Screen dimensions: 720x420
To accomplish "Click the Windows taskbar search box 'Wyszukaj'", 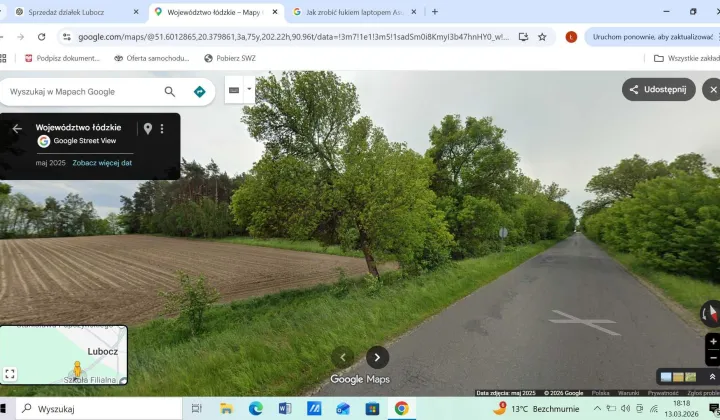I will coord(99,409).
